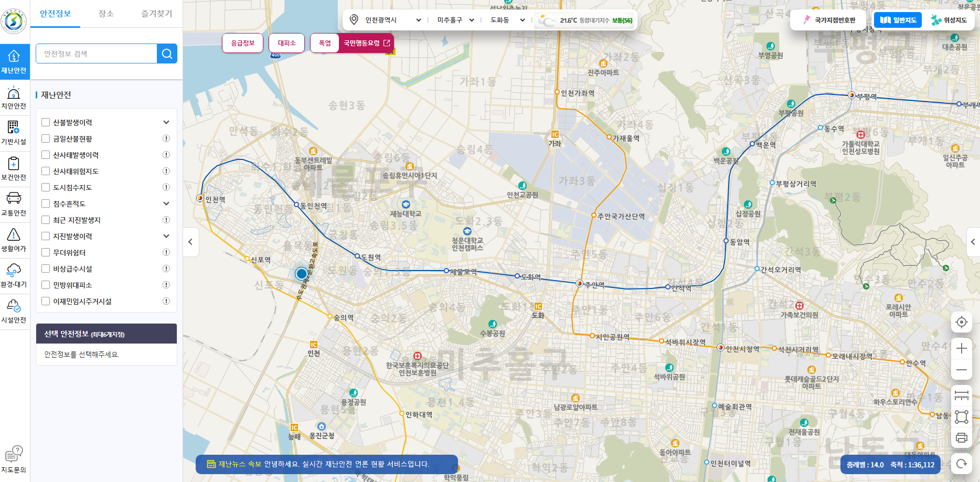Click the search magnifier button

167,53
